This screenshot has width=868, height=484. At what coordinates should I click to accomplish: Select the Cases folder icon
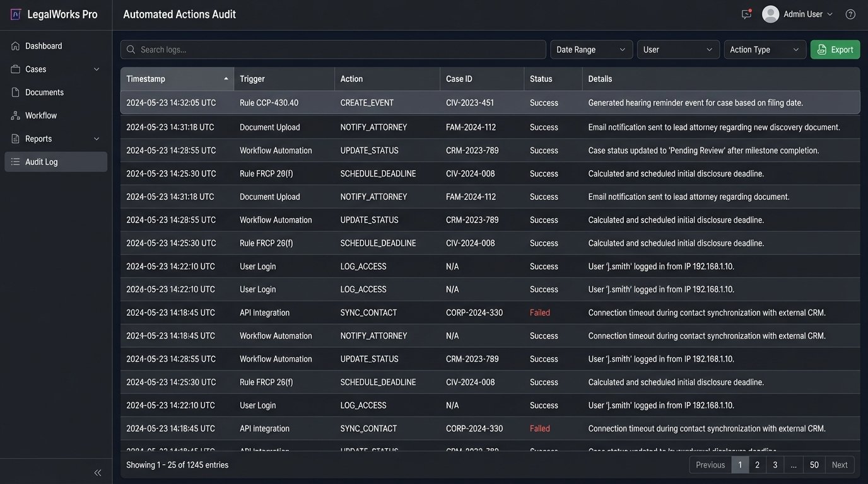pos(15,69)
